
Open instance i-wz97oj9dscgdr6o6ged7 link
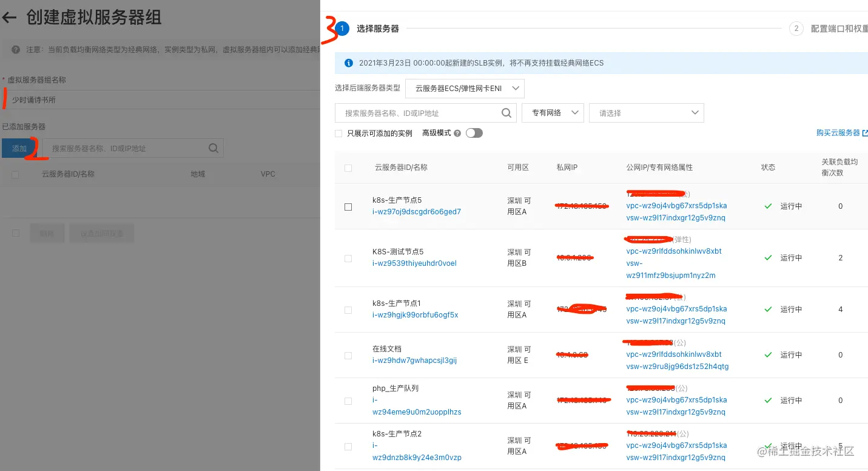[x=417, y=212]
